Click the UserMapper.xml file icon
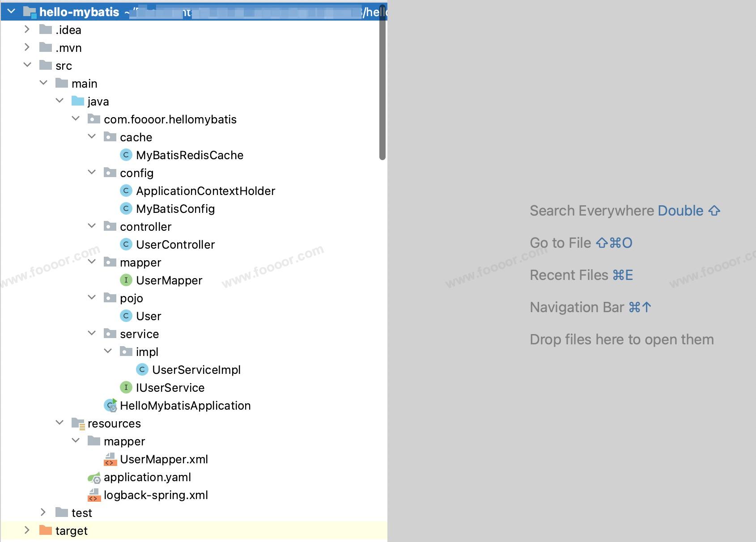The width and height of the screenshot is (756, 542). [110, 459]
